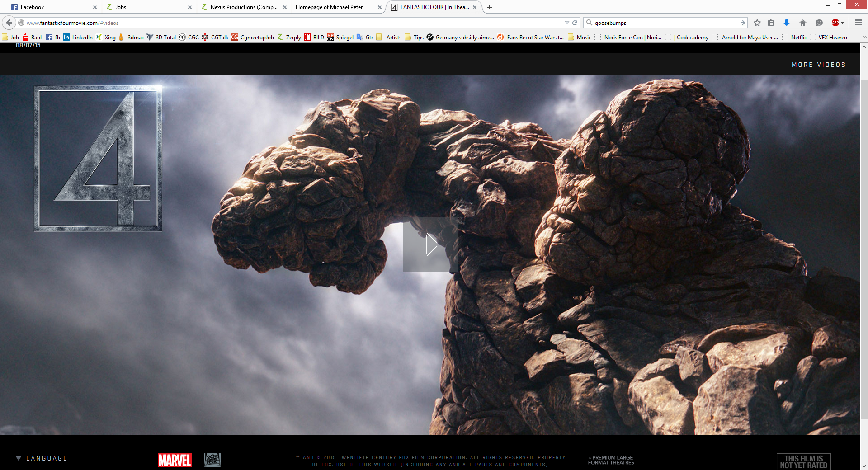Open Fans Recut Star Wars bookmark
Screen dimensions: 868x470
(x=531, y=37)
